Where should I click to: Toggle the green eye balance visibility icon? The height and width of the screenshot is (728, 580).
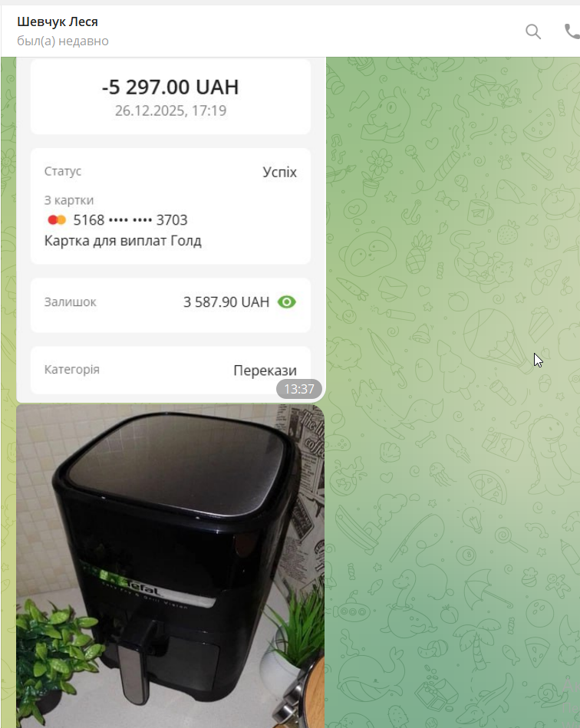coord(286,302)
